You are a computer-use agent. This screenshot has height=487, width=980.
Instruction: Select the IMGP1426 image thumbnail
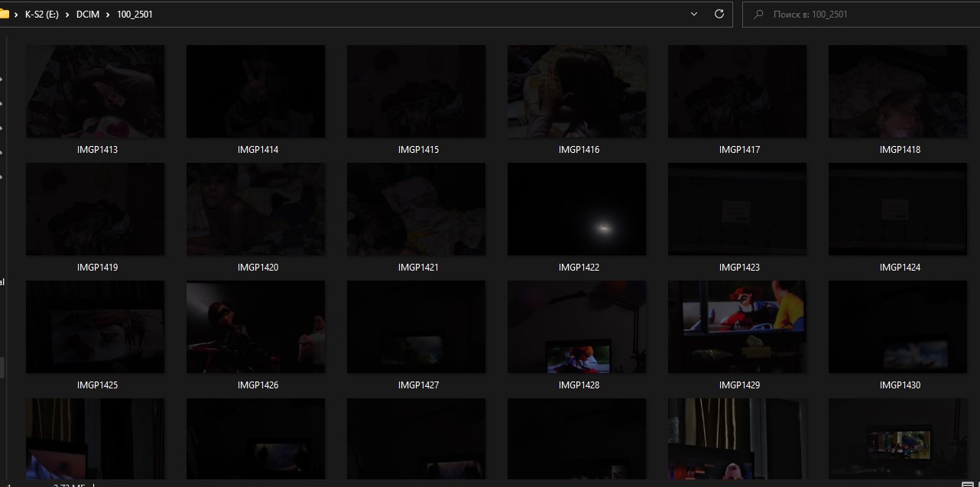[255, 326]
